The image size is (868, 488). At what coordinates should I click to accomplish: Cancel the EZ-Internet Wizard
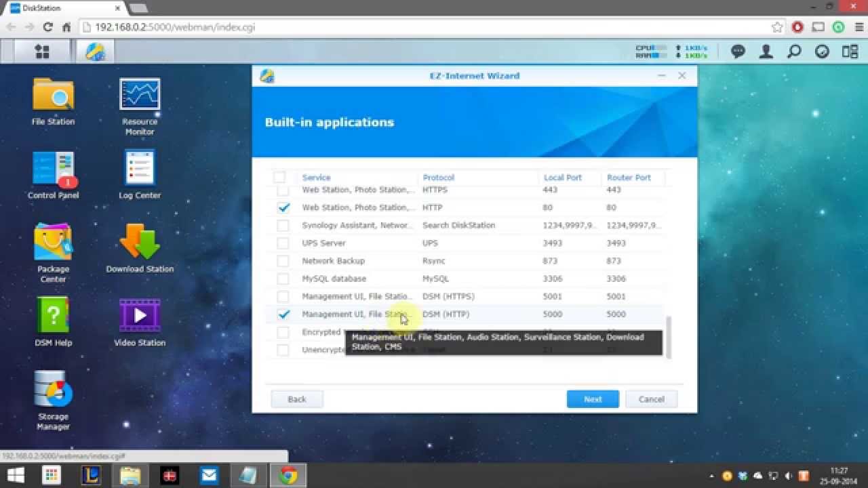coord(651,399)
